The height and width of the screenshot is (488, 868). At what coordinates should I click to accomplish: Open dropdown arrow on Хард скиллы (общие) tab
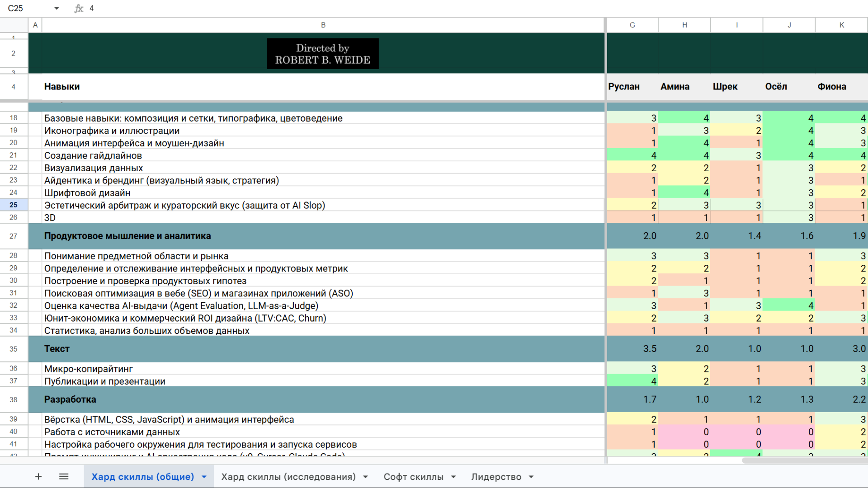tap(204, 477)
